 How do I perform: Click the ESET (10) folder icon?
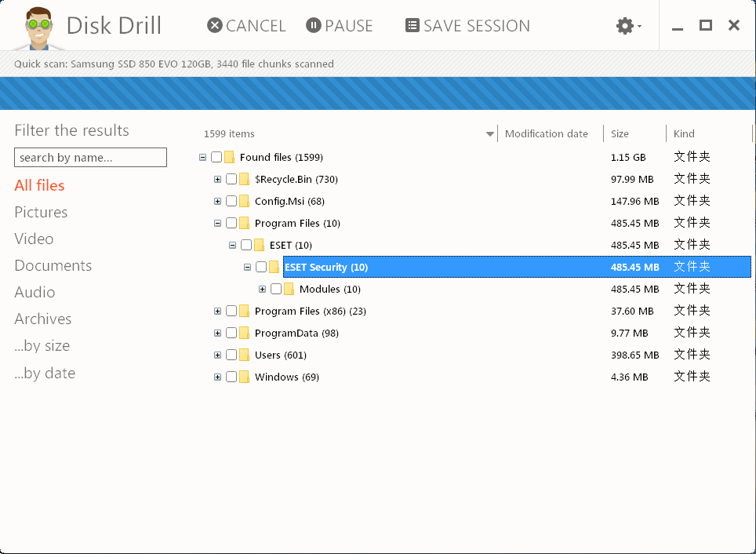tap(260, 245)
